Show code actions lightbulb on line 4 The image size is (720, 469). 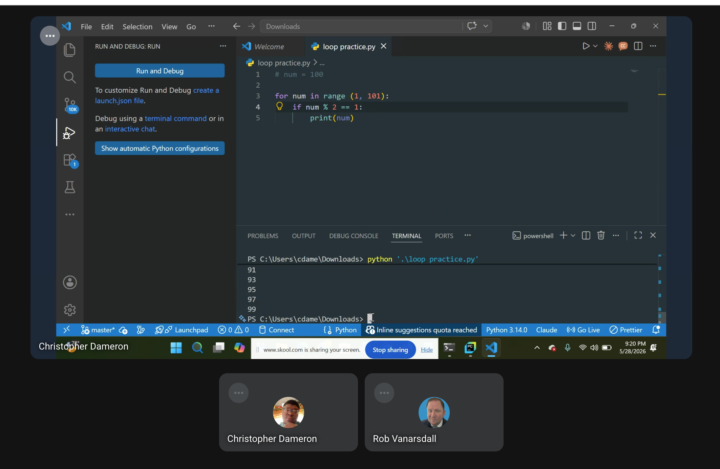click(279, 107)
